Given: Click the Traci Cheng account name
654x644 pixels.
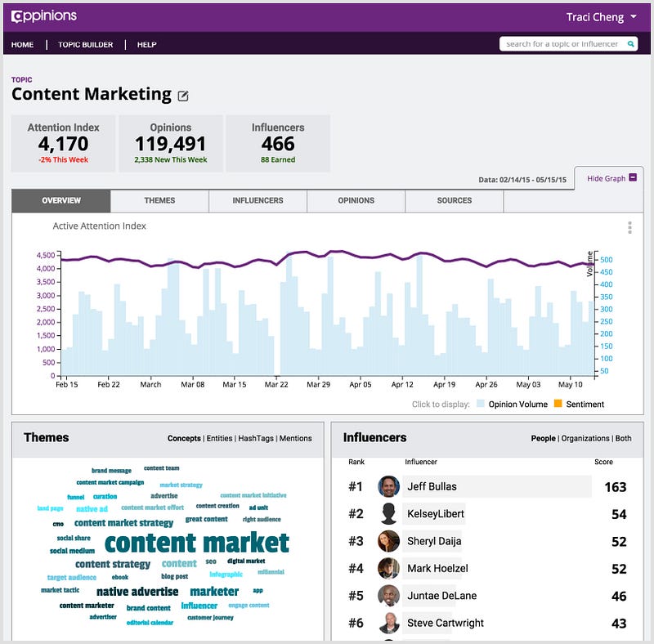Looking at the screenshot, I should 595,17.
